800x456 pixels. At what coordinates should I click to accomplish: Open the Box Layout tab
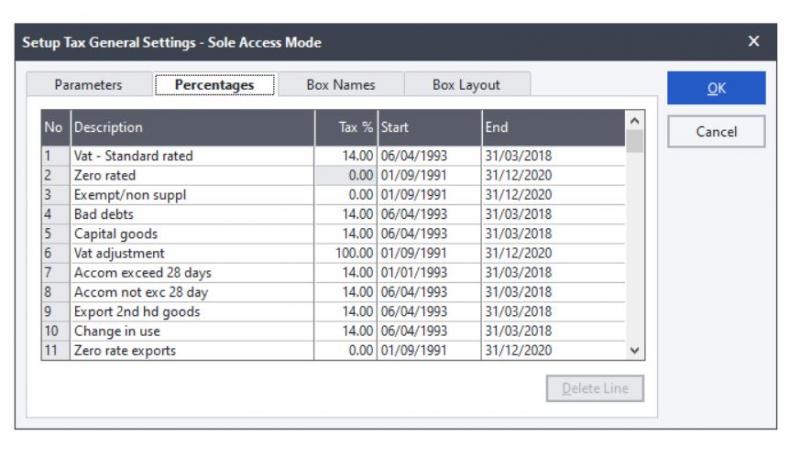(466, 85)
